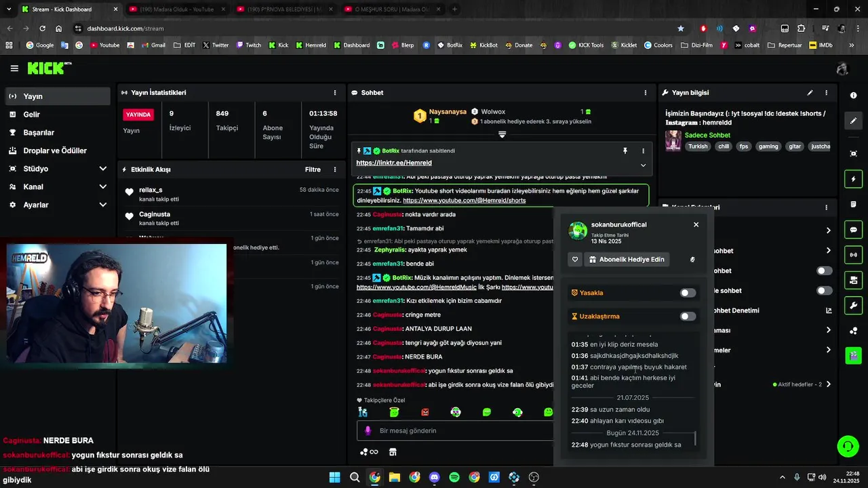868x488 pixels.
Task: Select the Turkish stream tag
Action: [697, 146]
